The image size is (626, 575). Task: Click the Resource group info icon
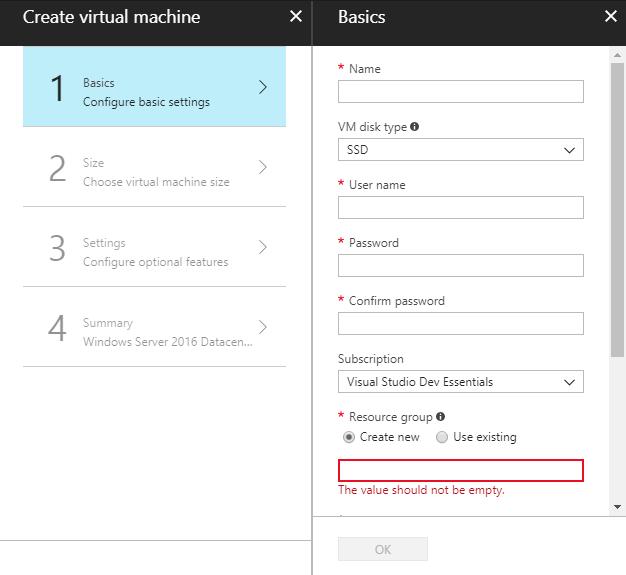tap(441, 417)
